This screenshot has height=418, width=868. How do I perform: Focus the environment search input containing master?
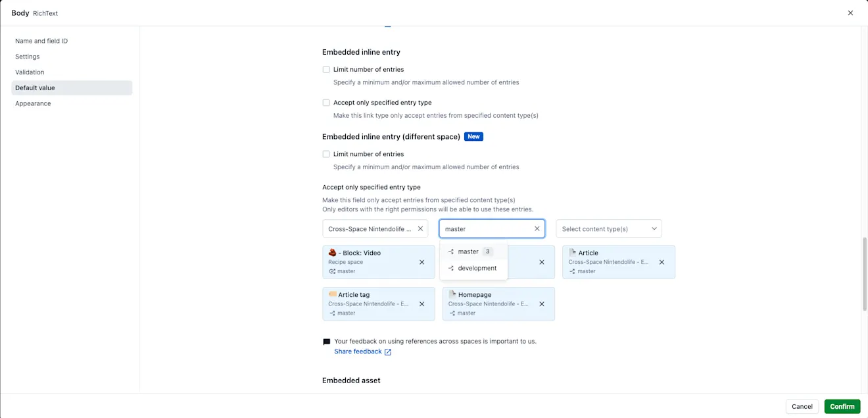pyautogui.click(x=486, y=228)
